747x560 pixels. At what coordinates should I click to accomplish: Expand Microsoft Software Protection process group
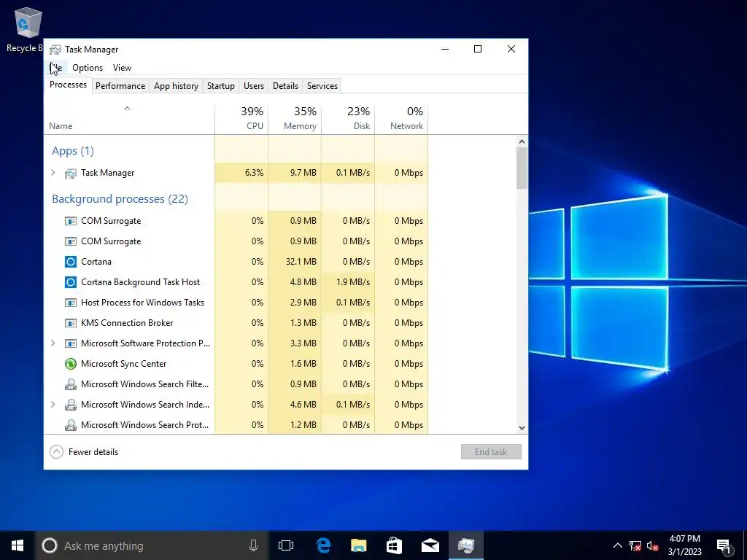click(53, 343)
